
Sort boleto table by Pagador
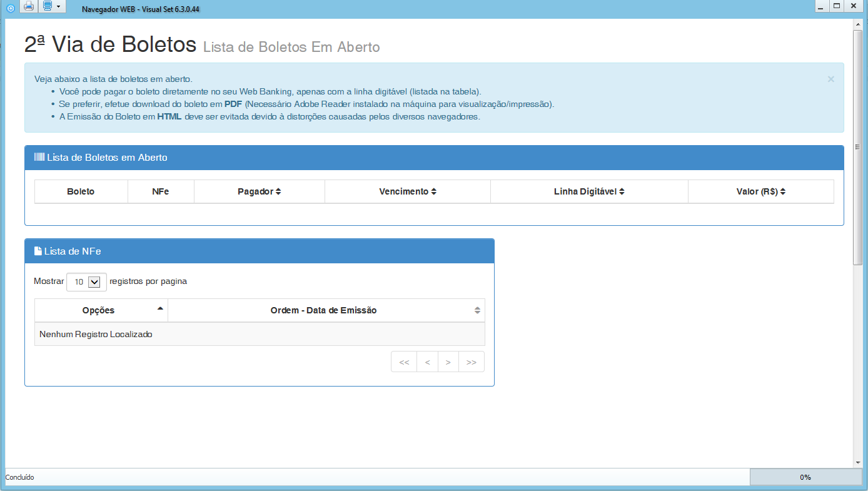(259, 191)
